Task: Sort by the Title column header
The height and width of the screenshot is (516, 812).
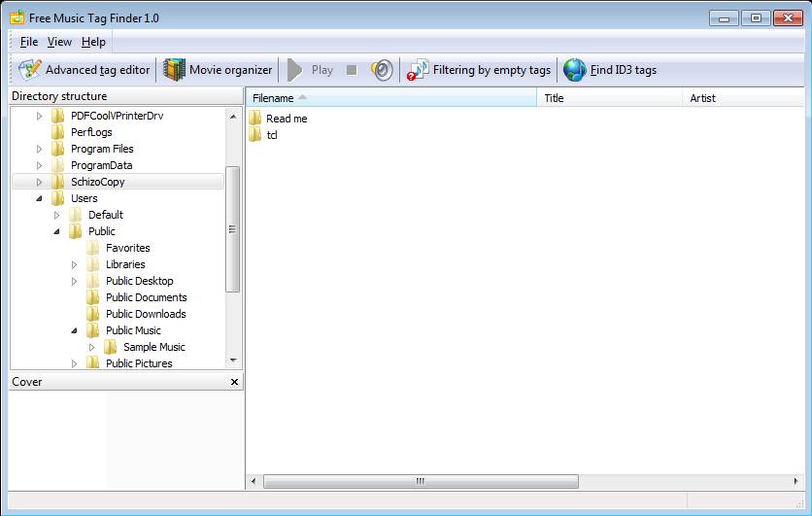Action: [x=610, y=98]
